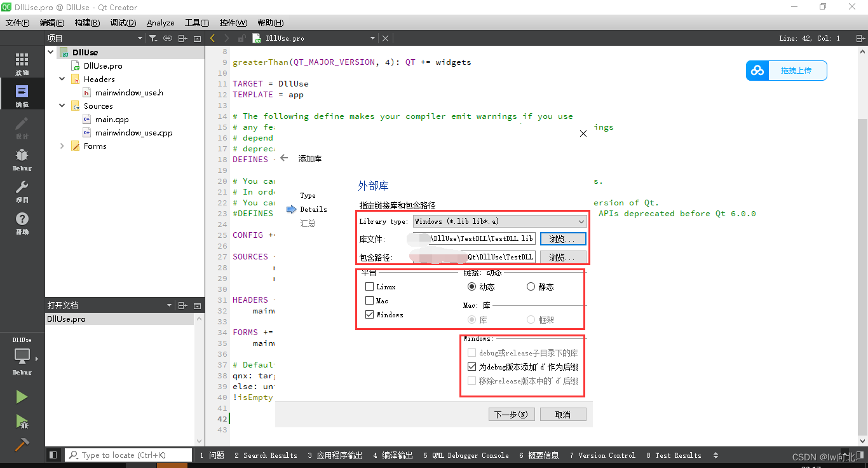
Task: Open Help mode question mark icon
Action: [22, 223]
